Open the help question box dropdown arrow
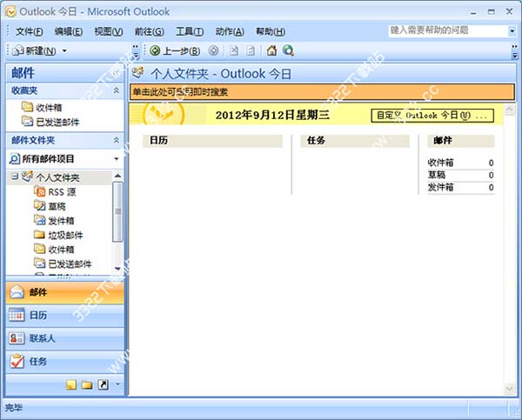This screenshot has height=420, width=522. click(512, 31)
